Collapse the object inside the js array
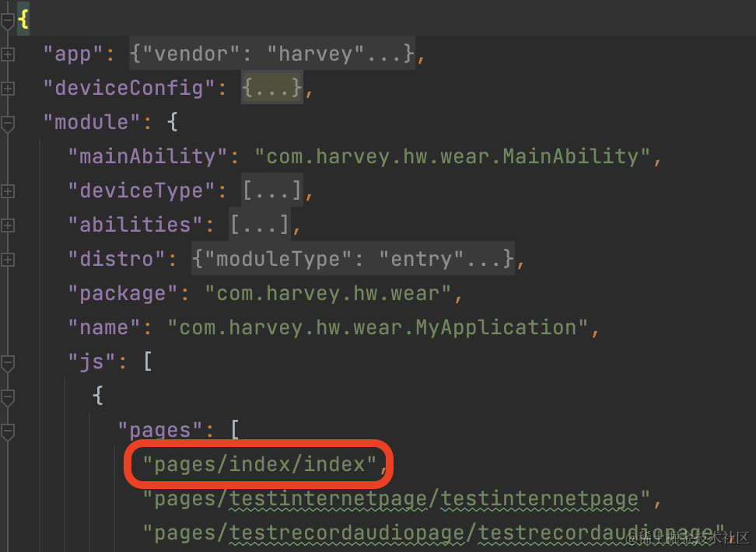Viewport: 756px width, 552px height. tap(7, 398)
